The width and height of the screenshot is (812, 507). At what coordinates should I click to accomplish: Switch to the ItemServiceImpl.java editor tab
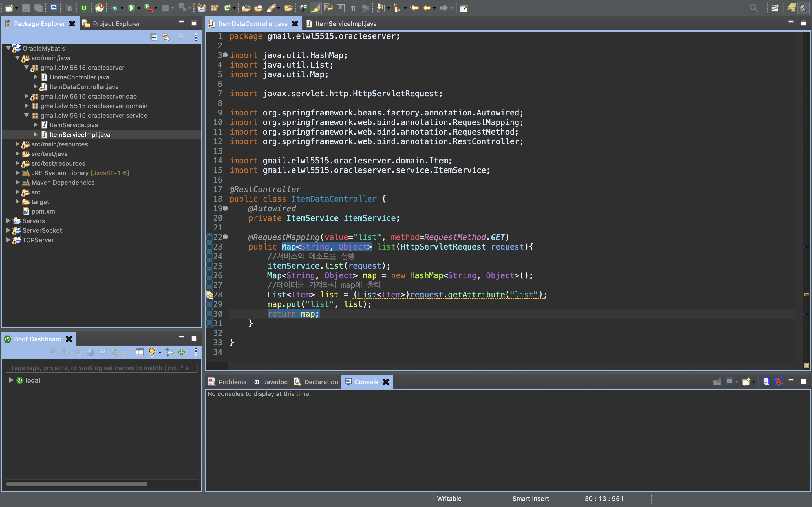click(346, 23)
